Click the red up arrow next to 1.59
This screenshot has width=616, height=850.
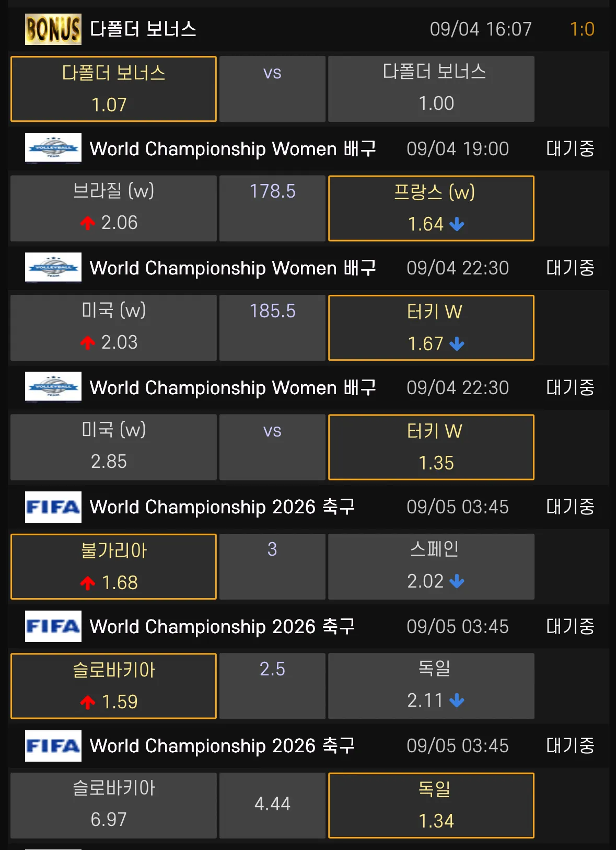coord(88,702)
